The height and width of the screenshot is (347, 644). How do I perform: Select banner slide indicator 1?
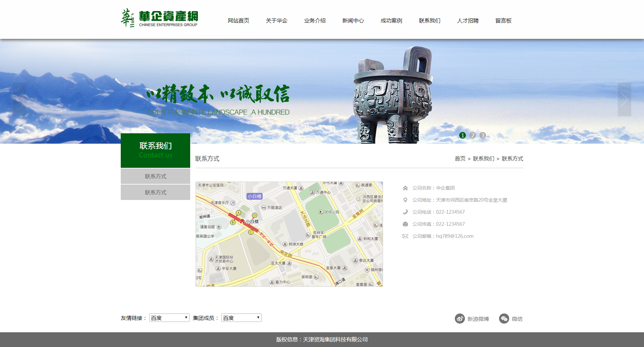[463, 135]
